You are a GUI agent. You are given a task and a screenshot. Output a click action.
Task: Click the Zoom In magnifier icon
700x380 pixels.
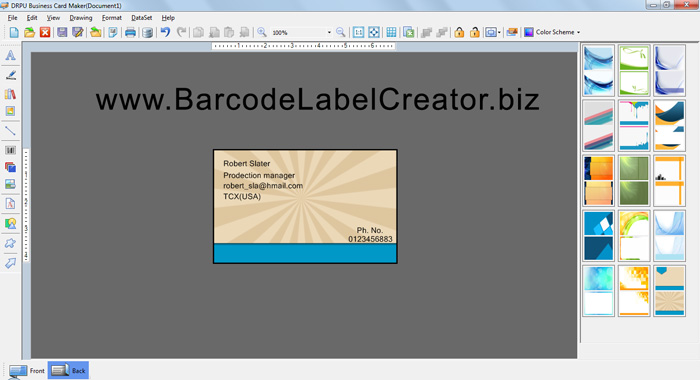click(x=262, y=32)
